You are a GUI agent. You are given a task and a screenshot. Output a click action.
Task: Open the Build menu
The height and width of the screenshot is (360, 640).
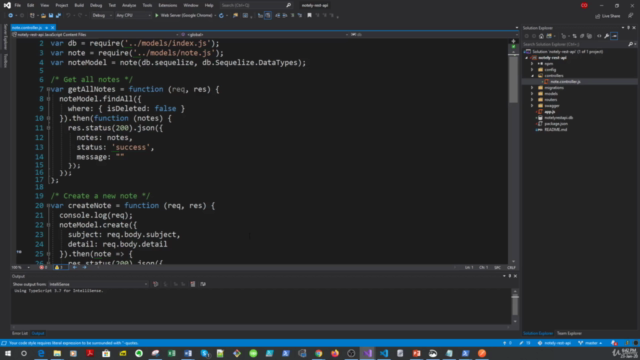[79, 5]
